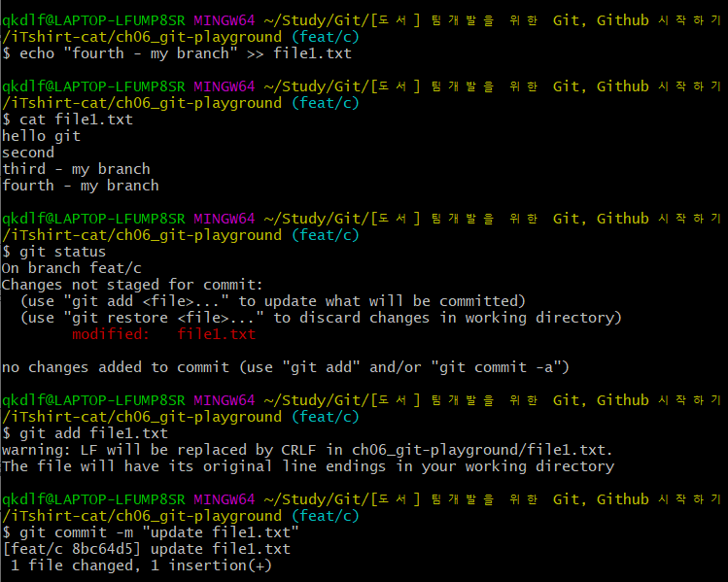728x582 pixels.
Task: Click "Changes not staged for commit:" line
Action: click(x=132, y=285)
